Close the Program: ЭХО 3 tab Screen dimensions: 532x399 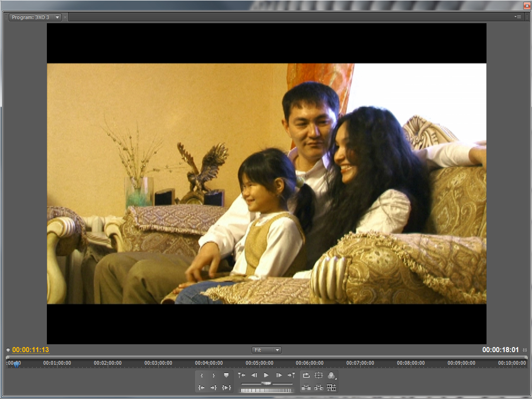(65, 17)
